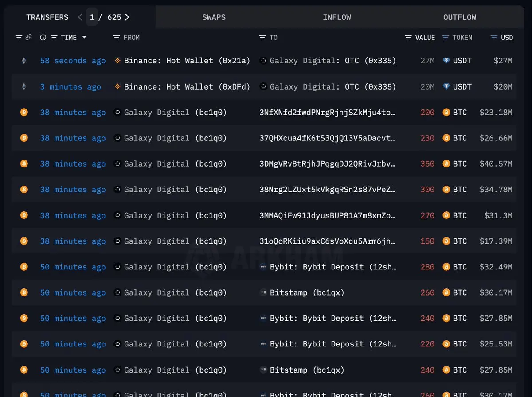Go to the previous transfers page
Screen dimensions: 532x397
[x=80, y=17]
